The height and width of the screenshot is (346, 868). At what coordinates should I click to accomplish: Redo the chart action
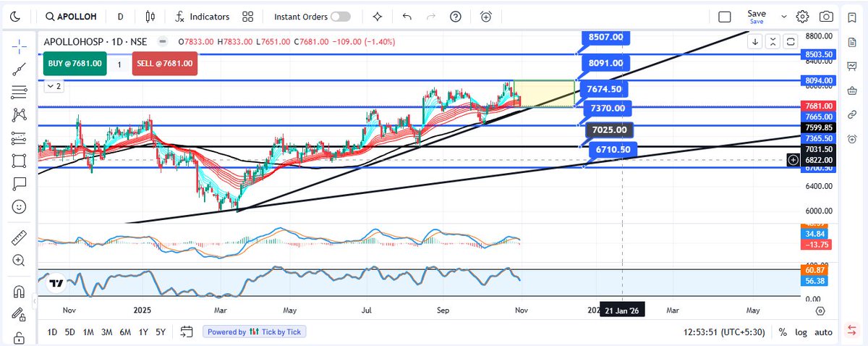point(432,16)
